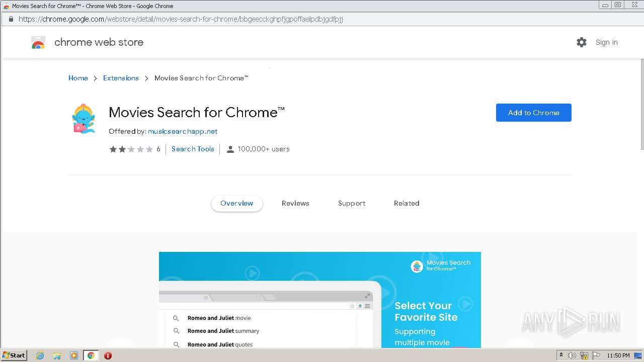The height and width of the screenshot is (362, 644).
Task: Show hidden tray icons arrow
Action: coord(561,355)
